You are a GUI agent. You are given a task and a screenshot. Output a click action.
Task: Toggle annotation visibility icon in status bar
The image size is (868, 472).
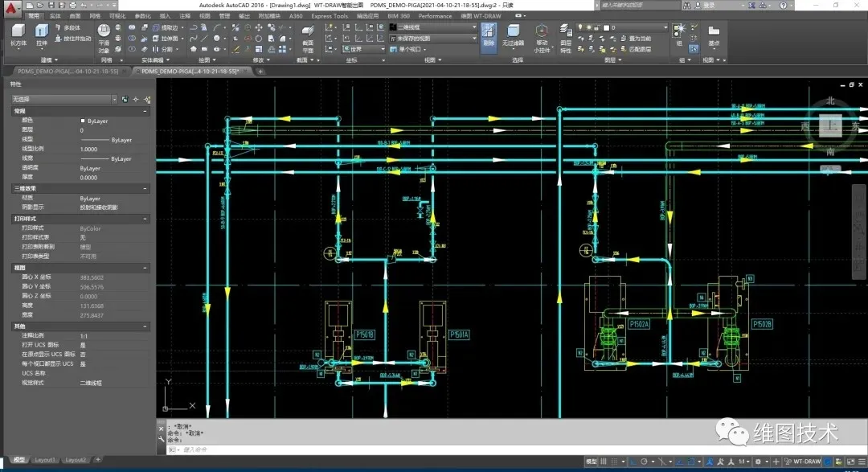tap(710, 462)
